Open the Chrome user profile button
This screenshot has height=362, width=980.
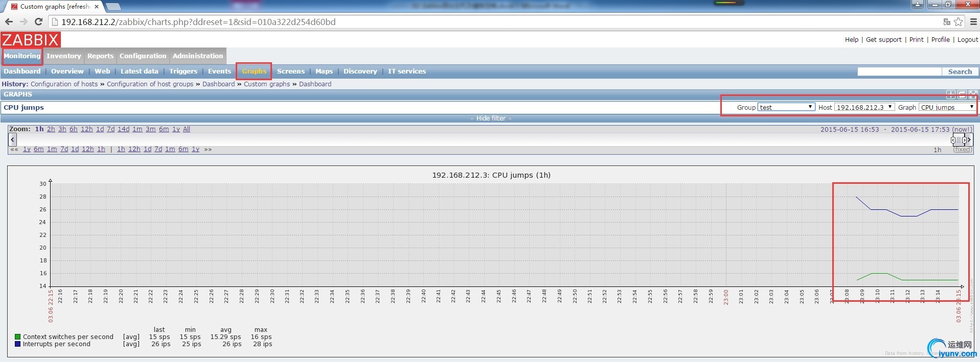tap(917, 5)
